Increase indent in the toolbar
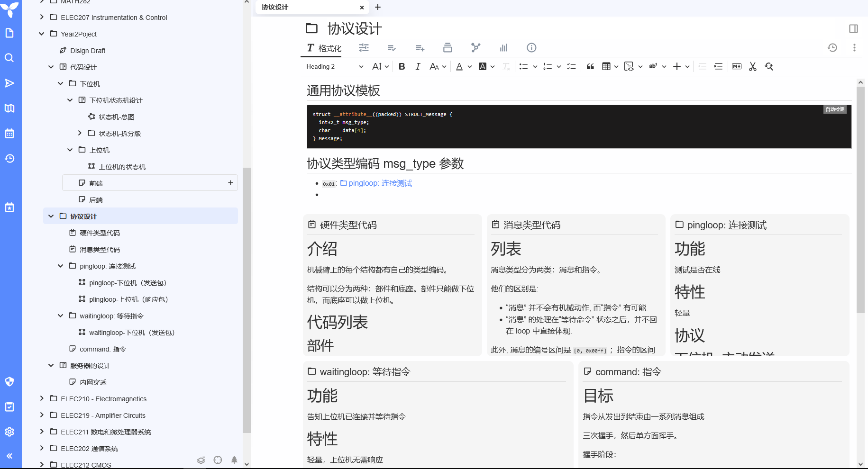Screen dimensions: 868x469 [718, 66]
